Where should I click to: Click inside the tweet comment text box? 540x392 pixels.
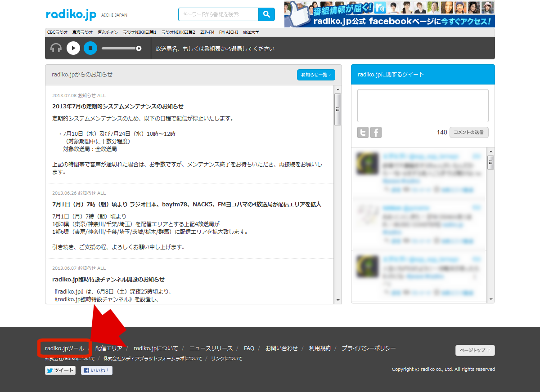click(423, 106)
